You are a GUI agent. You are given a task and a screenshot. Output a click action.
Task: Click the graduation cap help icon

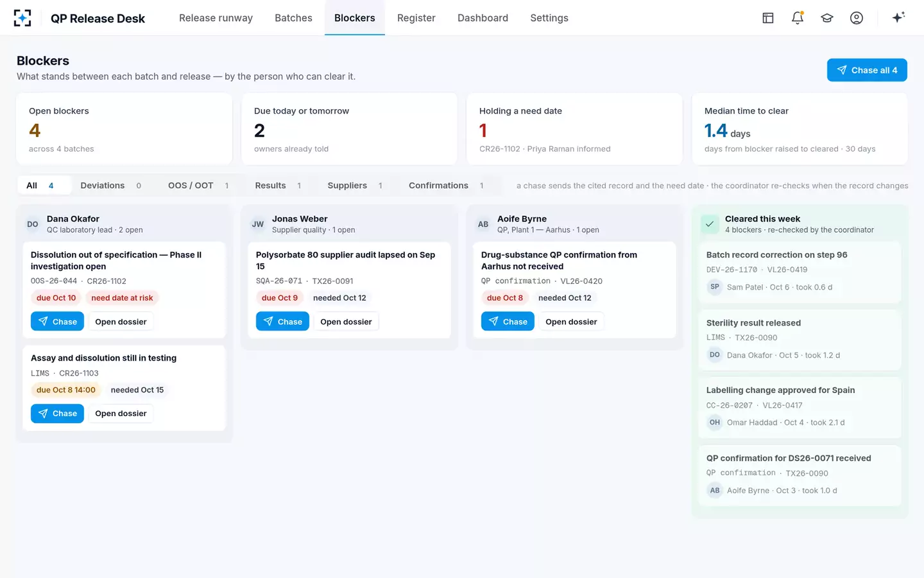(827, 18)
